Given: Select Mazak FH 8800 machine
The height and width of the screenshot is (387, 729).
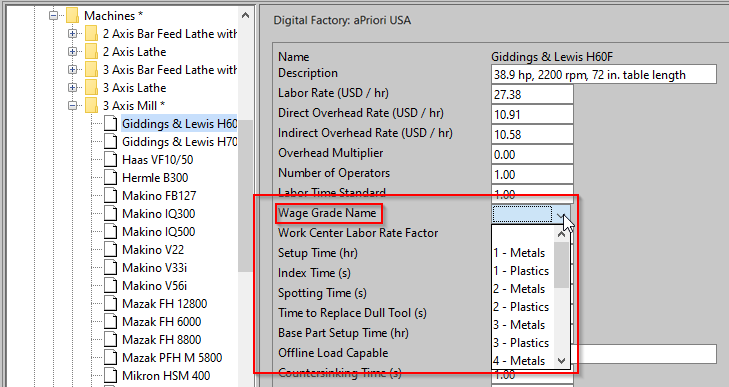Looking at the screenshot, I should (x=161, y=340).
